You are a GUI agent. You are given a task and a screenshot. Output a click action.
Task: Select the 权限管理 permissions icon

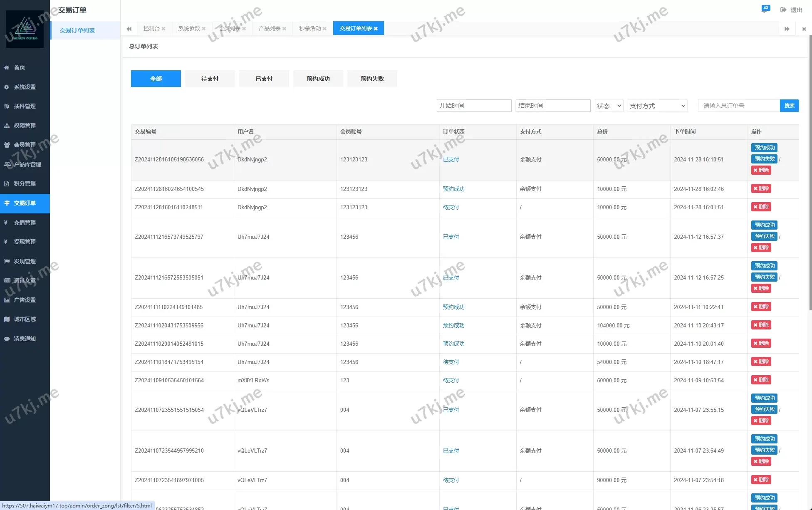click(6, 126)
